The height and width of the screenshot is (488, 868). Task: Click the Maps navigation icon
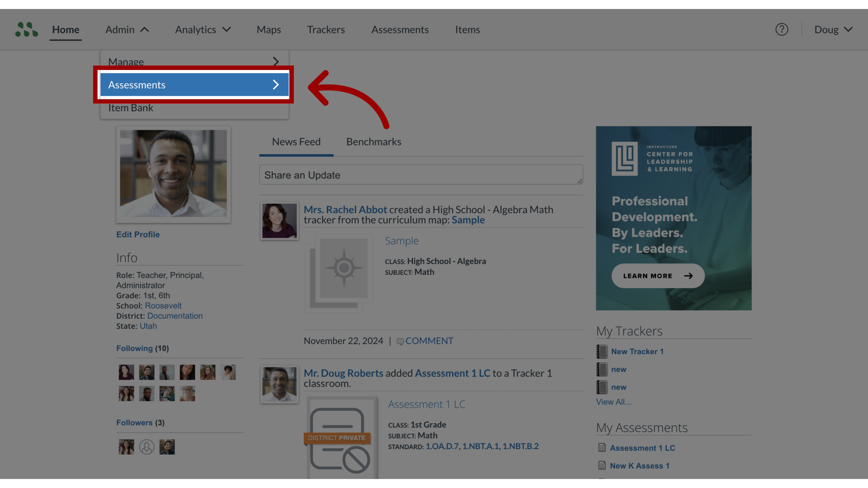pyautogui.click(x=269, y=28)
